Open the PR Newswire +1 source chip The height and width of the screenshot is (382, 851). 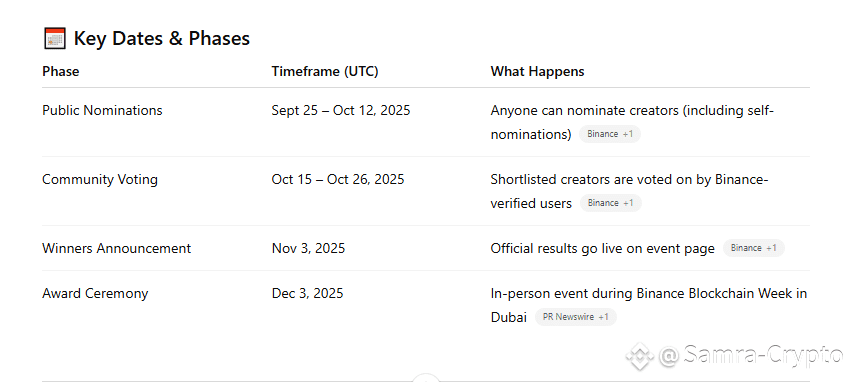pos(576,317)
